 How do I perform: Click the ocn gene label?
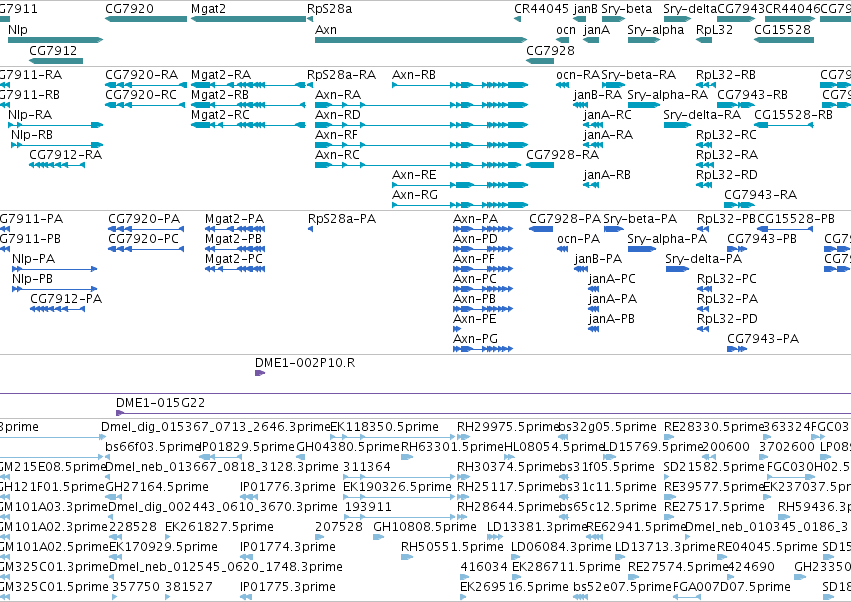pyautogui.click(x=566, y=30)
